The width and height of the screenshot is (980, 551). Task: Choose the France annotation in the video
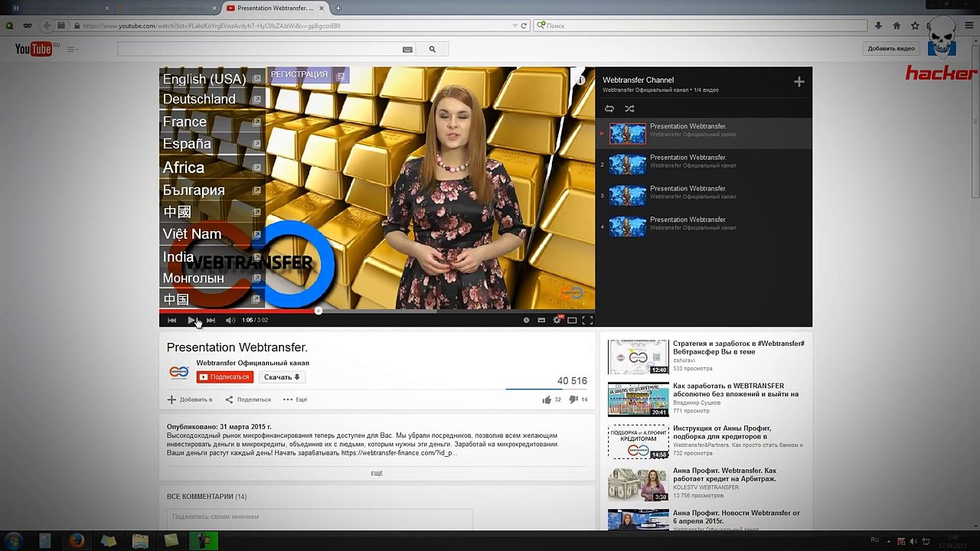212,122
